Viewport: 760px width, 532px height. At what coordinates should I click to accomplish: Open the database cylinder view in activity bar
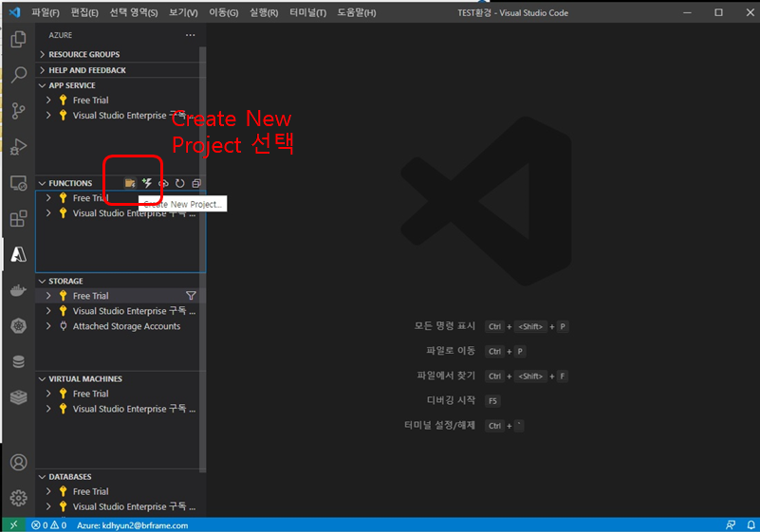(x=18, y=361)
